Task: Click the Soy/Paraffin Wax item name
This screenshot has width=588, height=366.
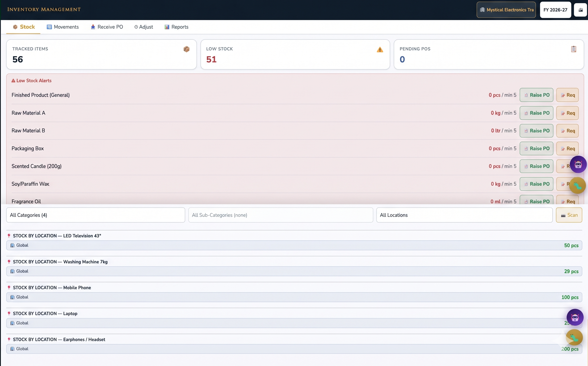Action: pyautogui.click(x=30, y=184)
